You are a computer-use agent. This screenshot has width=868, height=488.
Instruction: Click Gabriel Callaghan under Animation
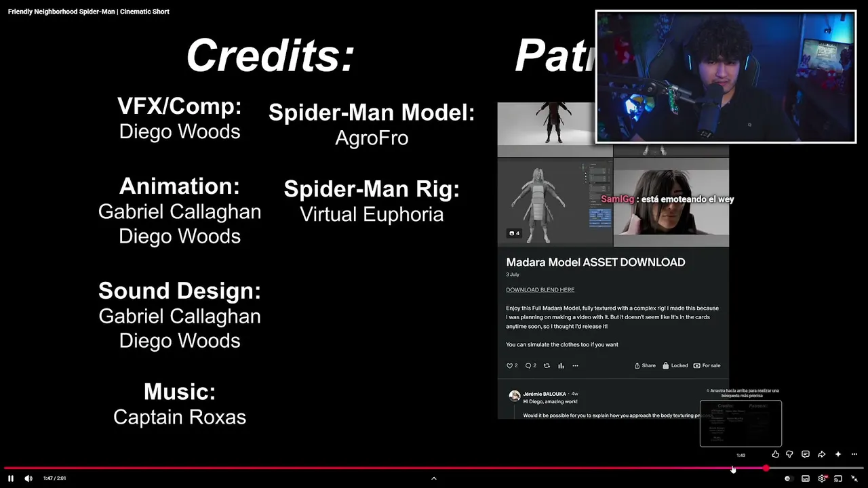[x=180, y=211]
